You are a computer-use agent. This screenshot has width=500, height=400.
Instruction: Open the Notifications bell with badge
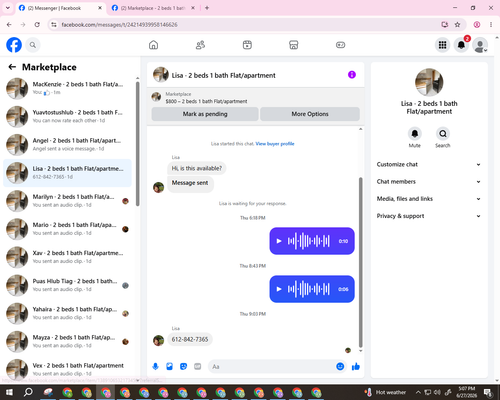pos(461,45)
